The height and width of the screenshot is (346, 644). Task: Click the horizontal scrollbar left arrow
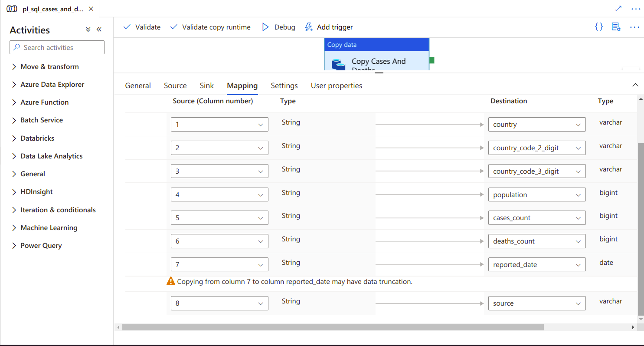[x=118, y=327]
